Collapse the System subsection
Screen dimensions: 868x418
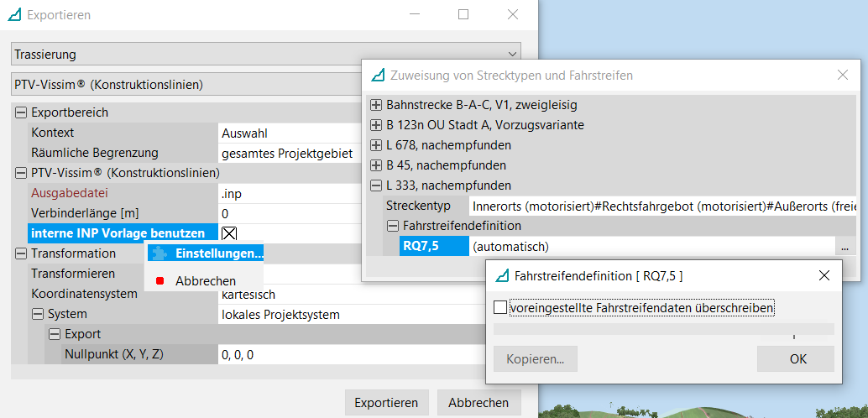[38, 314]
